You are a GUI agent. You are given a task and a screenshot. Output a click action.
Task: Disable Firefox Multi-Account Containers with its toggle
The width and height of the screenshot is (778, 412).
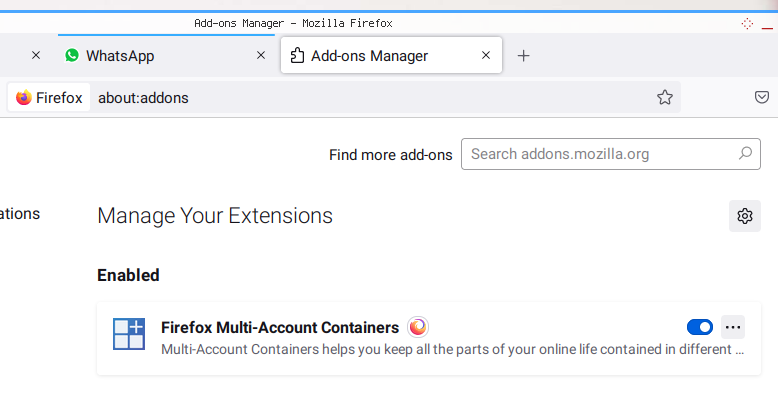pos(700,327)
